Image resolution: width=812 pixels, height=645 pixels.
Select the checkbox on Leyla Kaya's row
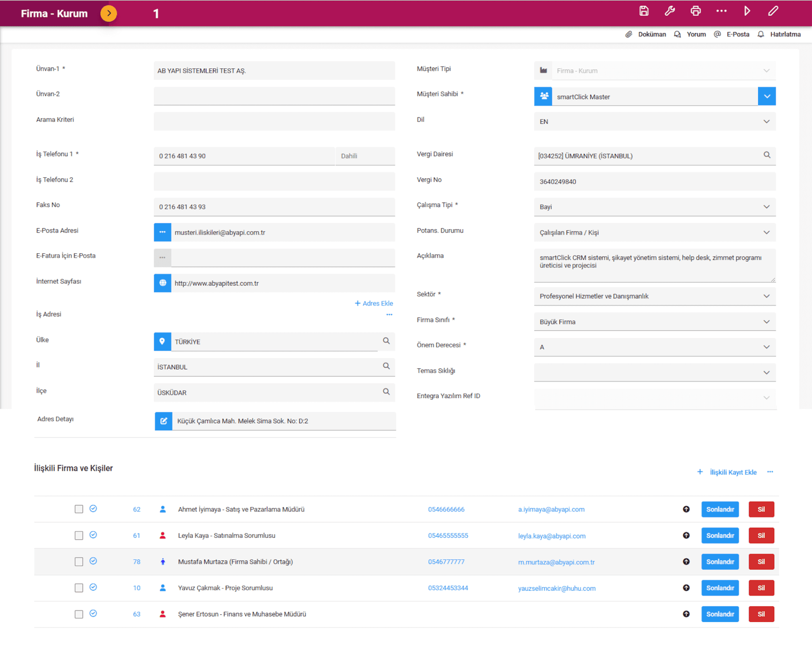click(x=79, y=535)
